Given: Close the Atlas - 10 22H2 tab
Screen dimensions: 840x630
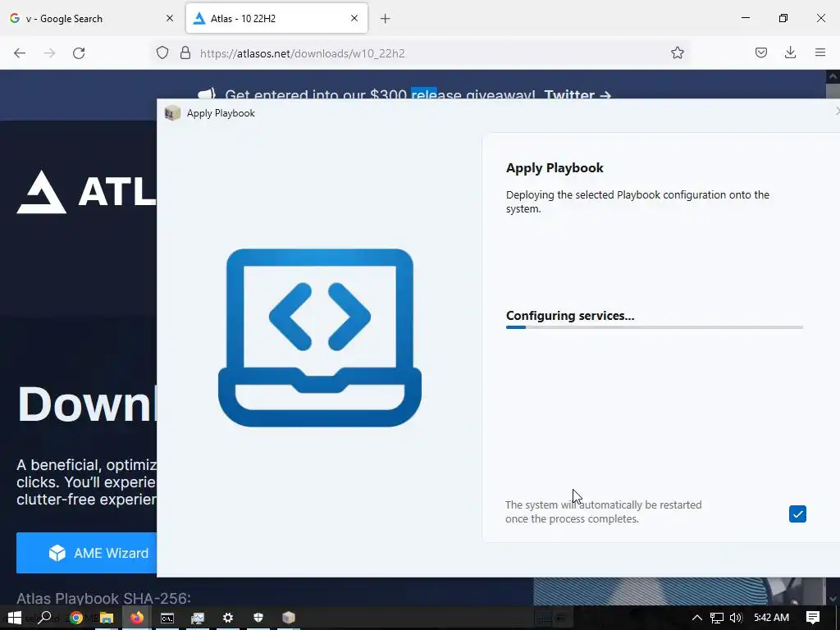Looking at the screenshot, I should coord(354,18).
